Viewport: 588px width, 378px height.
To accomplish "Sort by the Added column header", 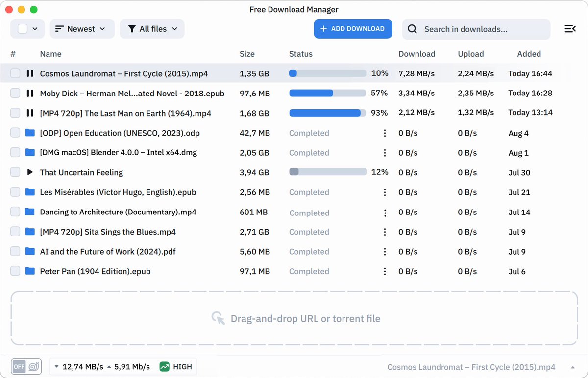I will (529, 54).
